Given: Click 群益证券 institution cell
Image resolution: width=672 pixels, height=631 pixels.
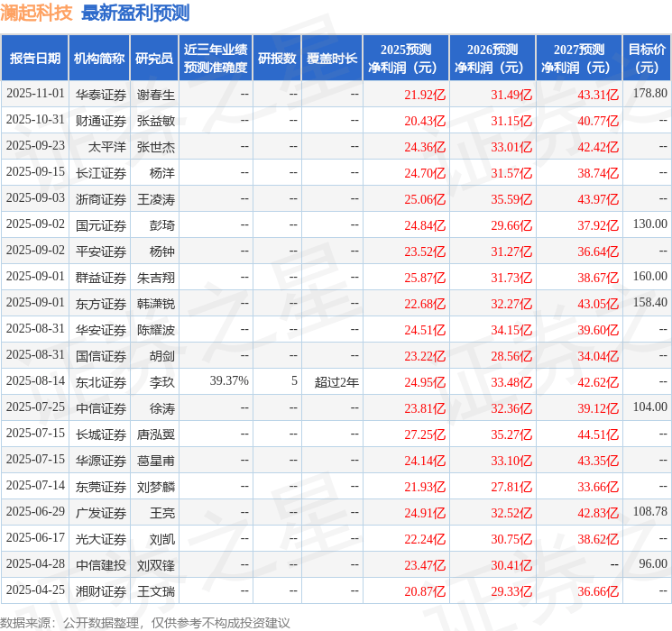Looking at the screenshot, I should pyautogui.click(x=101, y=278).
